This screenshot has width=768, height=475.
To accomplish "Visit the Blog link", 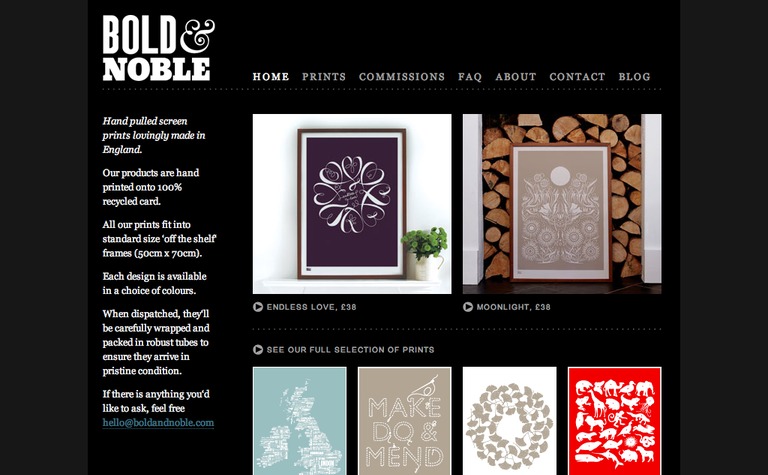I will (x=634, y=77).
